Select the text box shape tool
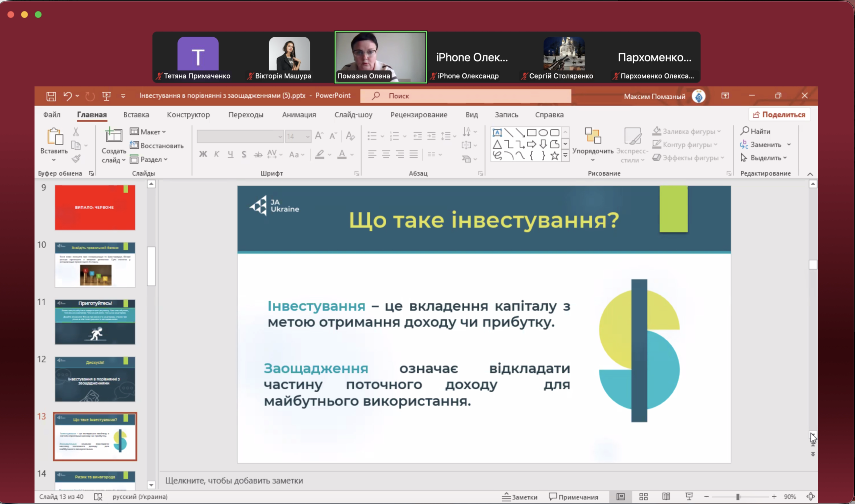Screen dimensions: 855x504 coord(497,133)
